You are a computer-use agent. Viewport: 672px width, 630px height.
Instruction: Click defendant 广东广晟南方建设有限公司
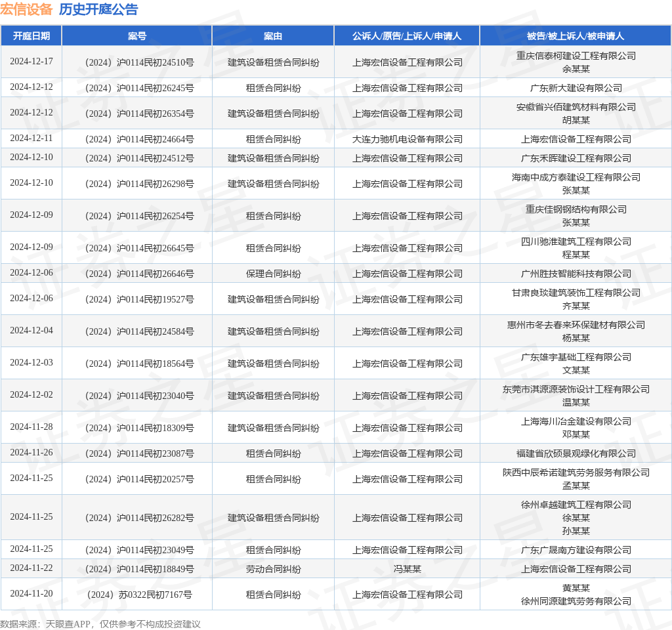tap(576, 550)
